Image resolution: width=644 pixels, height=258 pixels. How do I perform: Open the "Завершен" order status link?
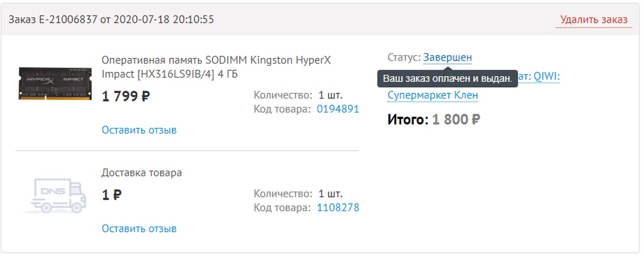click(448, 57)
